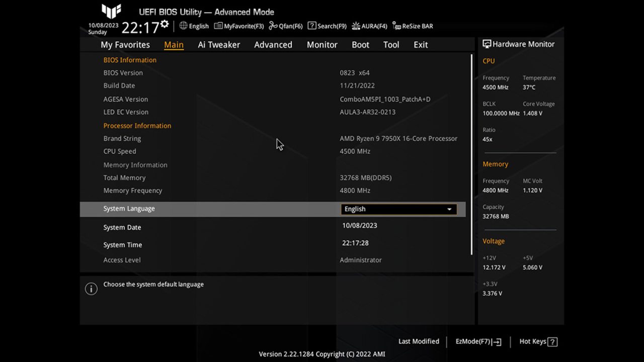Switch to EzMode(F7)
Viewport: 644px width, 362px height.
[478, 342]
